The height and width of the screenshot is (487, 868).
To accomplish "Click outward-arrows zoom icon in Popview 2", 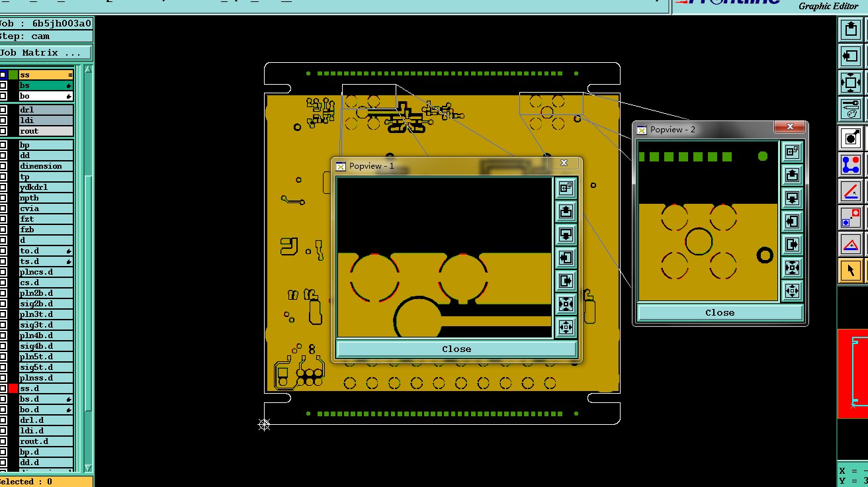I will [x=792, y=290].
